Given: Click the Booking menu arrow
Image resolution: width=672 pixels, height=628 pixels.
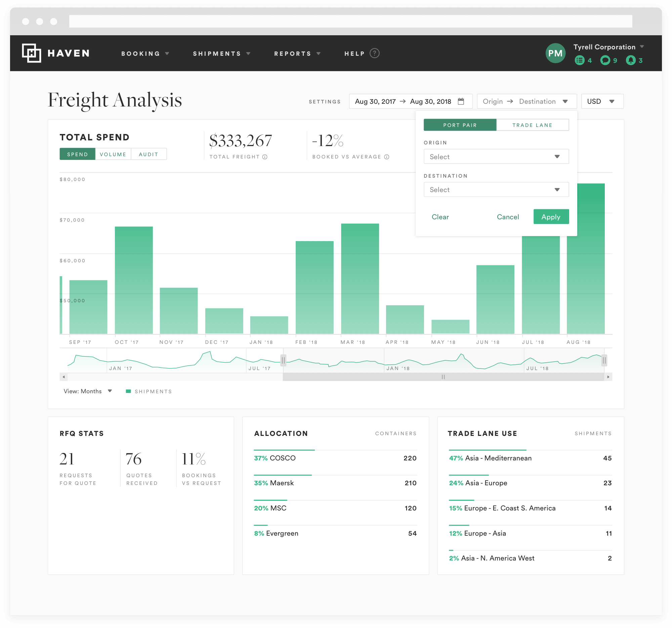Looking at the screenshot, I should point(167,54).
